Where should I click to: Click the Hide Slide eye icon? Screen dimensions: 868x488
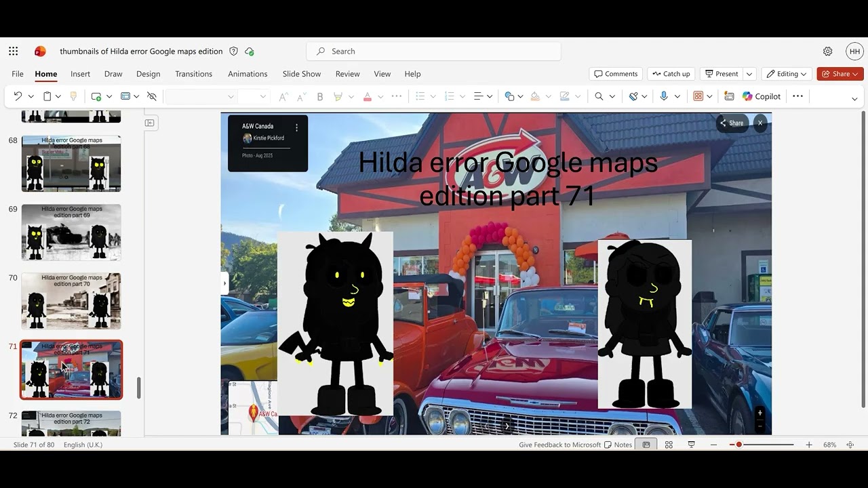152,96
